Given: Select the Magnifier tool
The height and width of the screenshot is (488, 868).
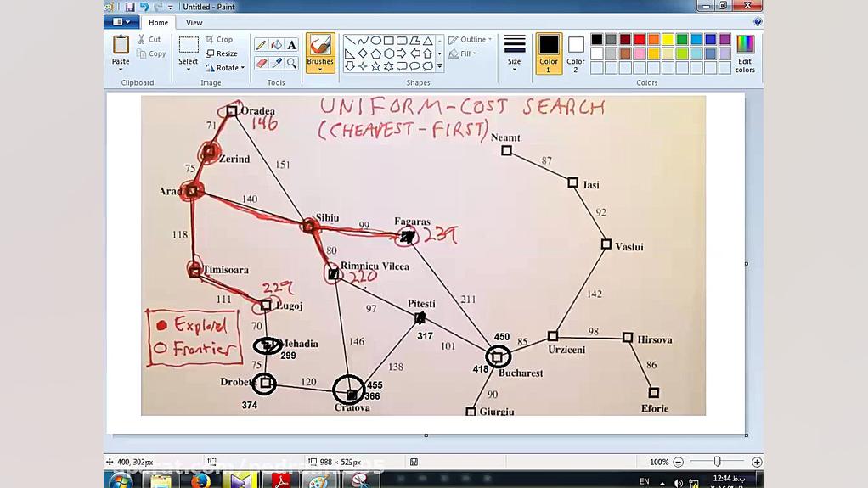Looking at the screenshot, I should point(291,63).
